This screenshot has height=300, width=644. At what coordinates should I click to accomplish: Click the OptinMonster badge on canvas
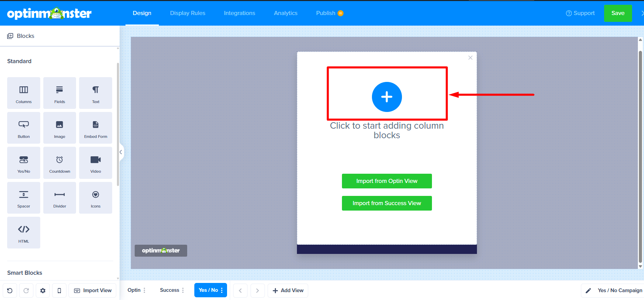point(161,251)
